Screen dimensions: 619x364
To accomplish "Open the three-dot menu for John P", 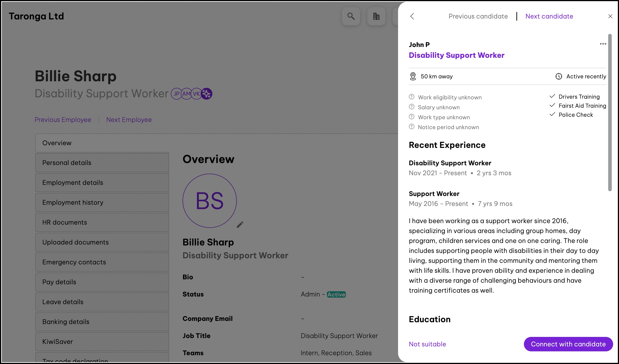I will coord(603,44).
